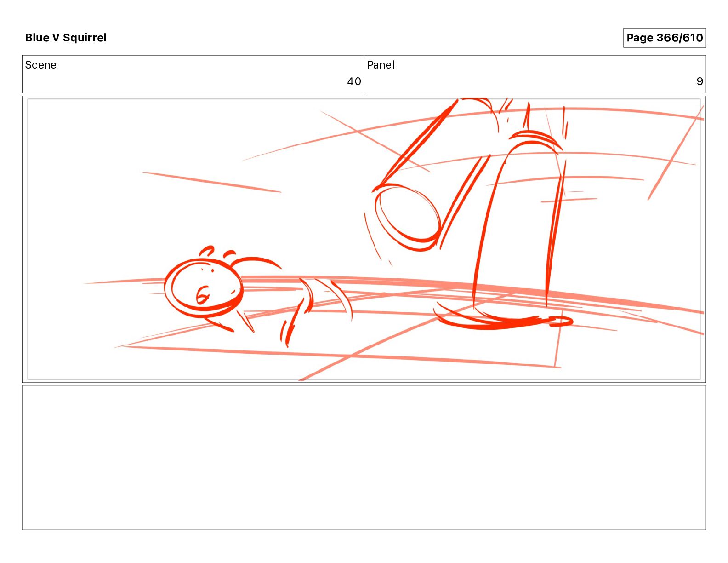Click the scene number '40'
Viewport: 728px width, 563px height.
coord(354,81)
